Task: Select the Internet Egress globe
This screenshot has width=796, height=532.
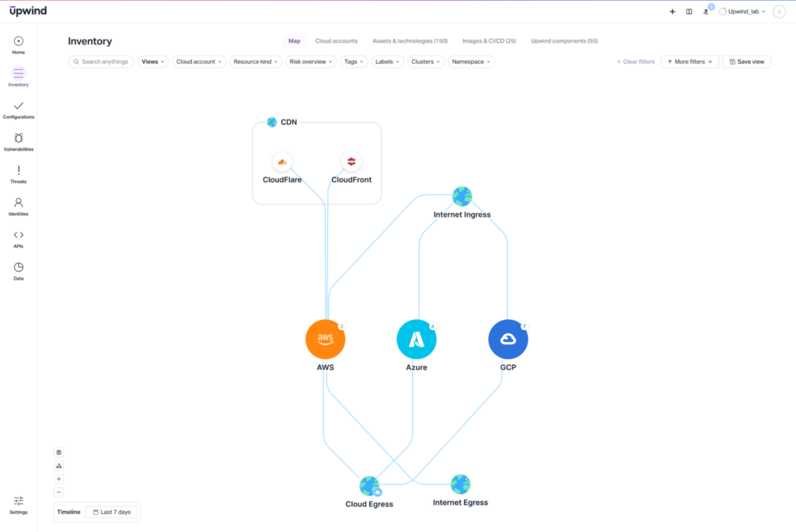Action: [460, 485]
